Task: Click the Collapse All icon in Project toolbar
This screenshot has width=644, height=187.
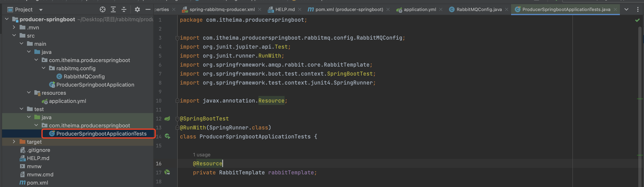Action: pos(124,9)
